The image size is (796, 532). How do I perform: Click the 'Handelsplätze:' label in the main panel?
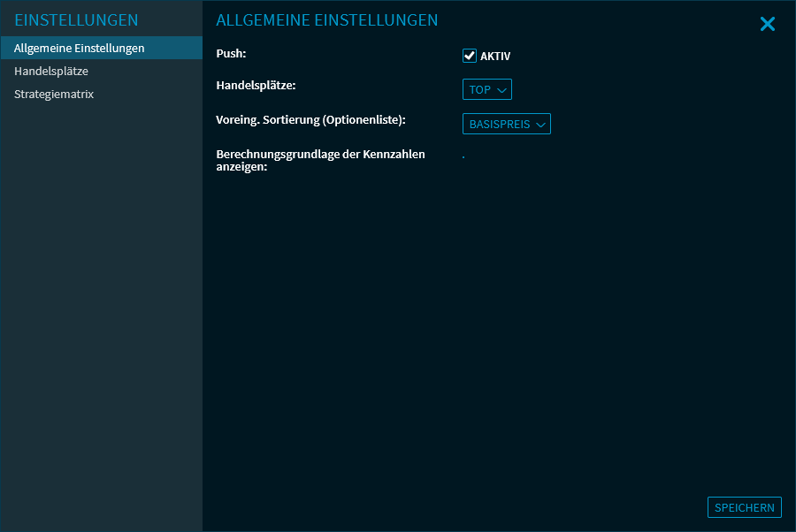[x=256, y=86]
